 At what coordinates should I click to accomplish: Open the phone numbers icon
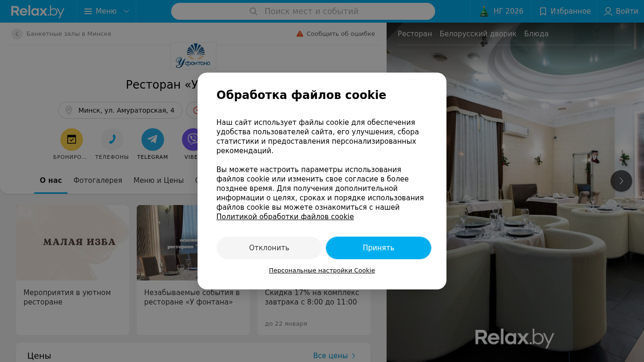[x=112, y=140]
